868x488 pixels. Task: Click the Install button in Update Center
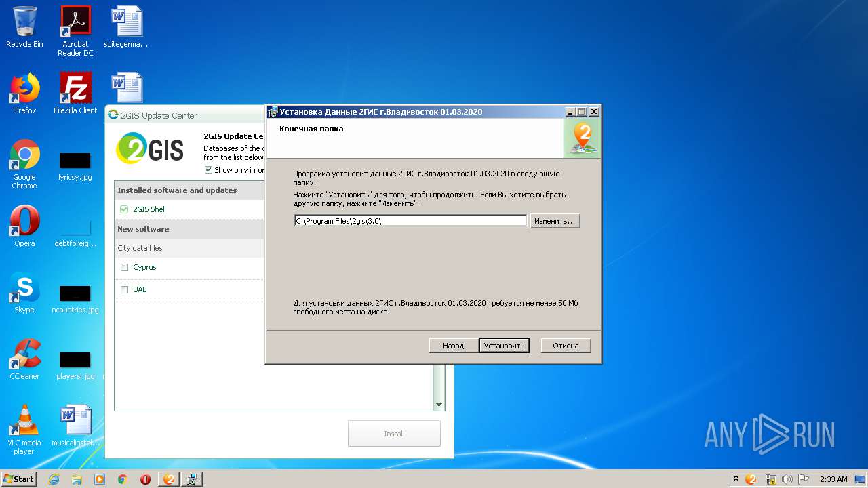point(394,434)
